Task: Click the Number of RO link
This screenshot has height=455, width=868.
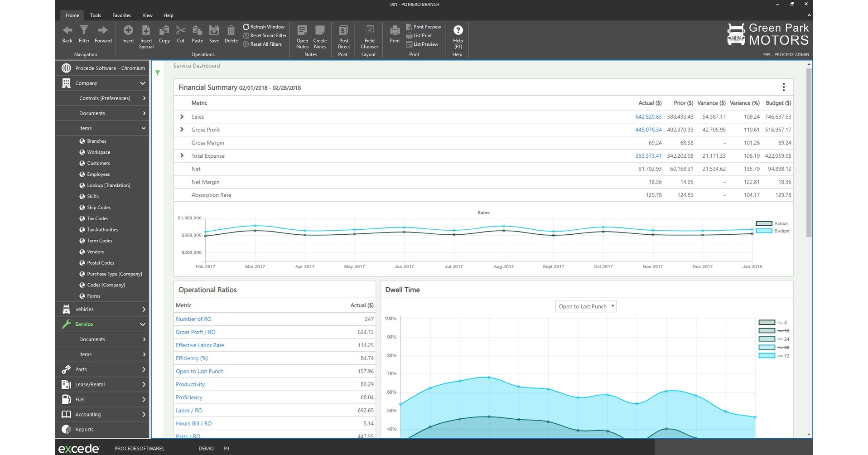Action: (193, 319)
